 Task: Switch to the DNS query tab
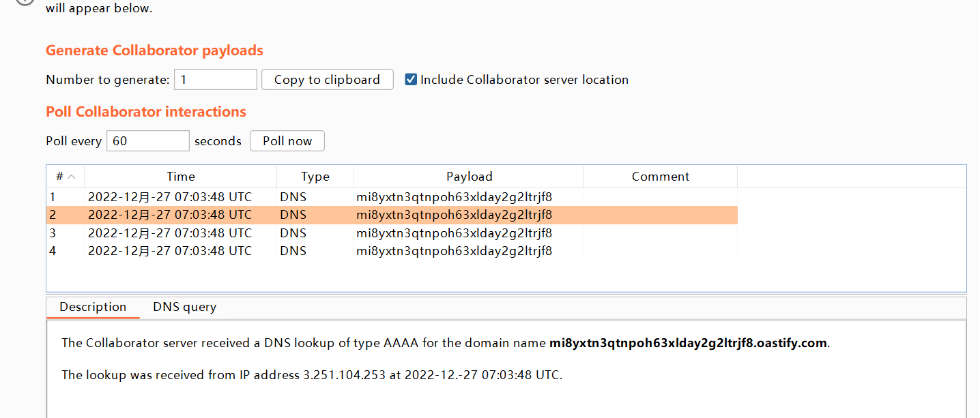point(184,307)
